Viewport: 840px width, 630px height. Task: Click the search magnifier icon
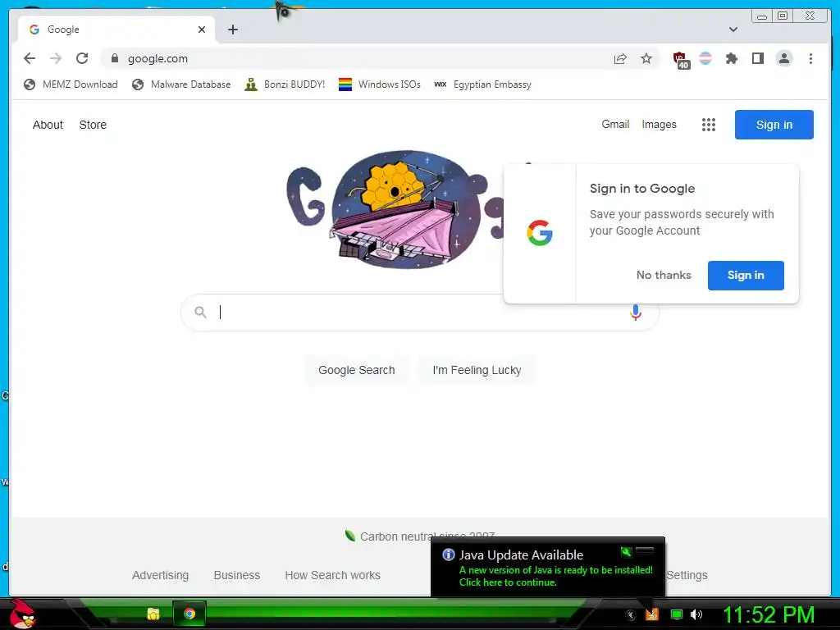tap(200, 313)
